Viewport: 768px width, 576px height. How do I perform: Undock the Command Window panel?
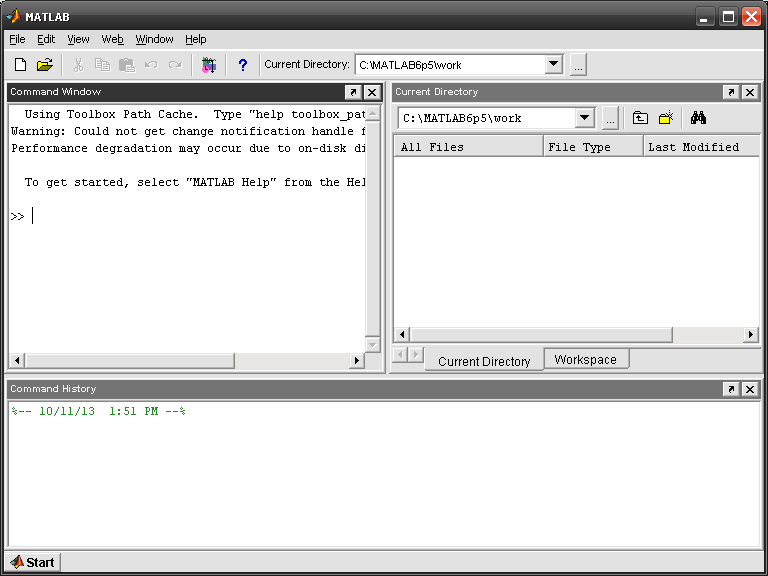coord(353,92)
